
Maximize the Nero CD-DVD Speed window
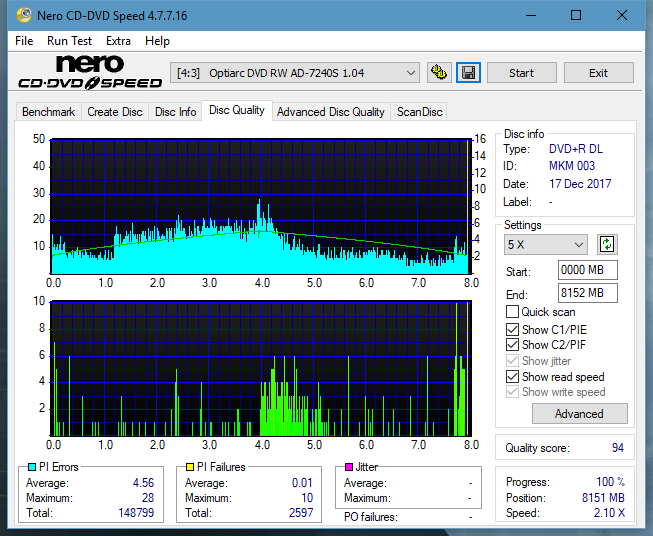coord(576,15)
